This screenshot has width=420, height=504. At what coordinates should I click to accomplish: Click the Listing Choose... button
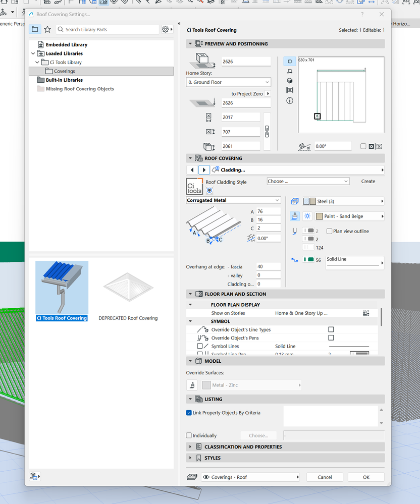pos(258,435)
